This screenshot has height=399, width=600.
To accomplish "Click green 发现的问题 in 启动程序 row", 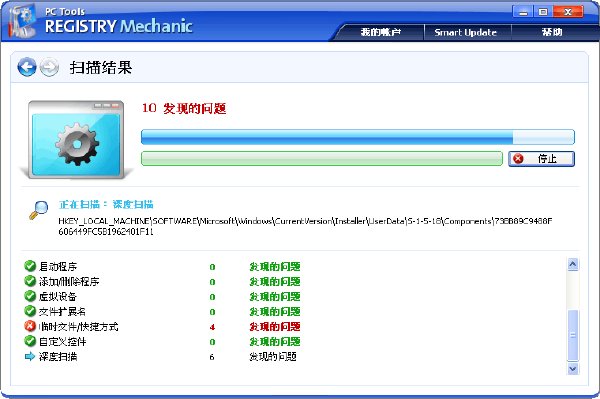I will 275,266.
